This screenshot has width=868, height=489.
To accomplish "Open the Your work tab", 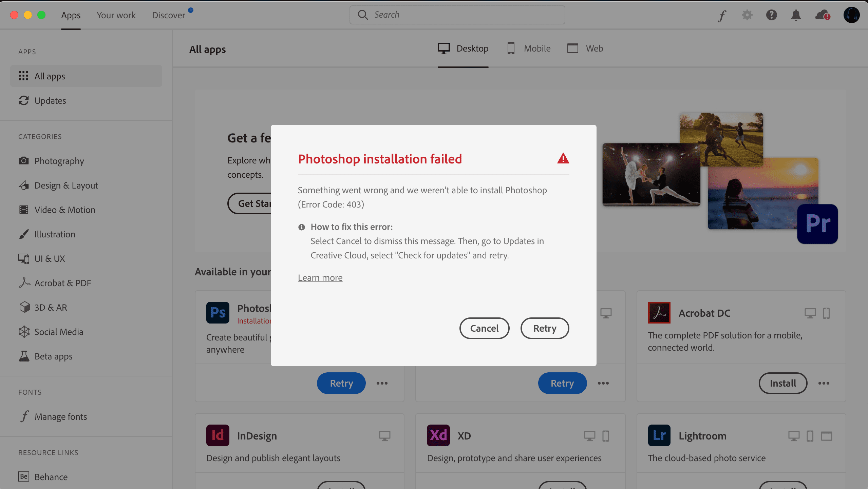I will tap(116, 15).
